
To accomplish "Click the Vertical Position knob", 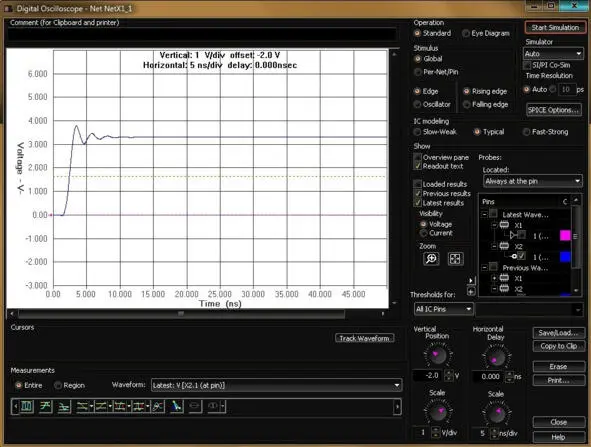I will click(437, 355).
